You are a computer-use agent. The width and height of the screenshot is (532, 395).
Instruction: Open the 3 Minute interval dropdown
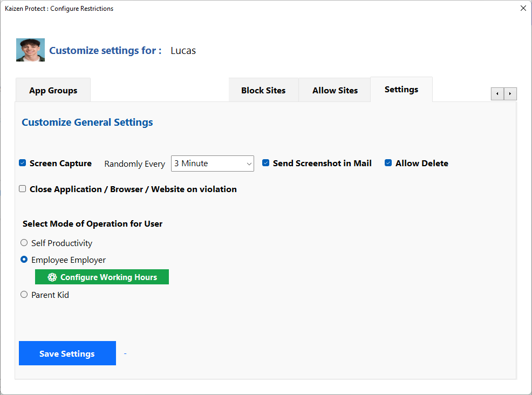(212, 164)
